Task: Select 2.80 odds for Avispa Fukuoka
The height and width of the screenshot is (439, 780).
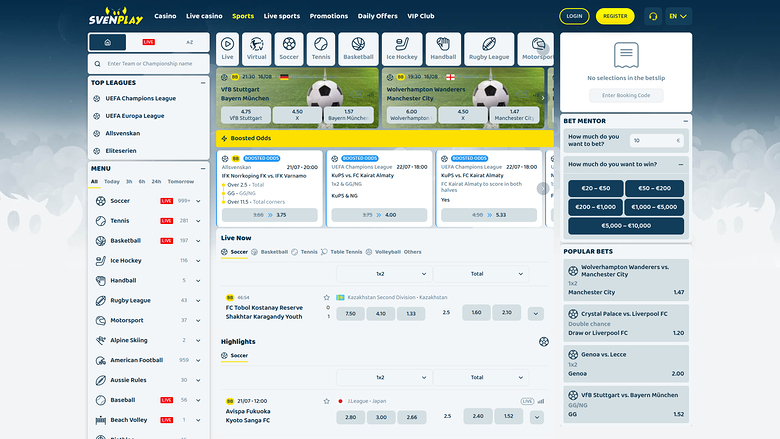Action: [x=351, y=418]
